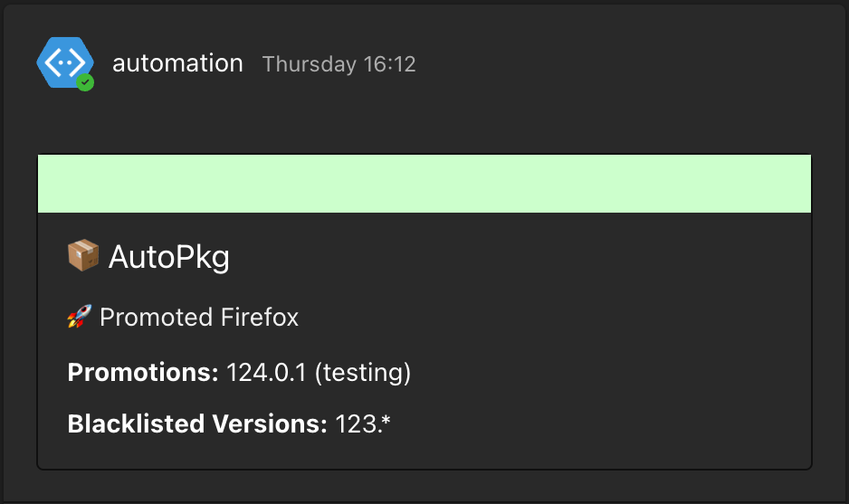Click the 16:12 time in the header
The image size is (849, 504).
tap(389, 64)
